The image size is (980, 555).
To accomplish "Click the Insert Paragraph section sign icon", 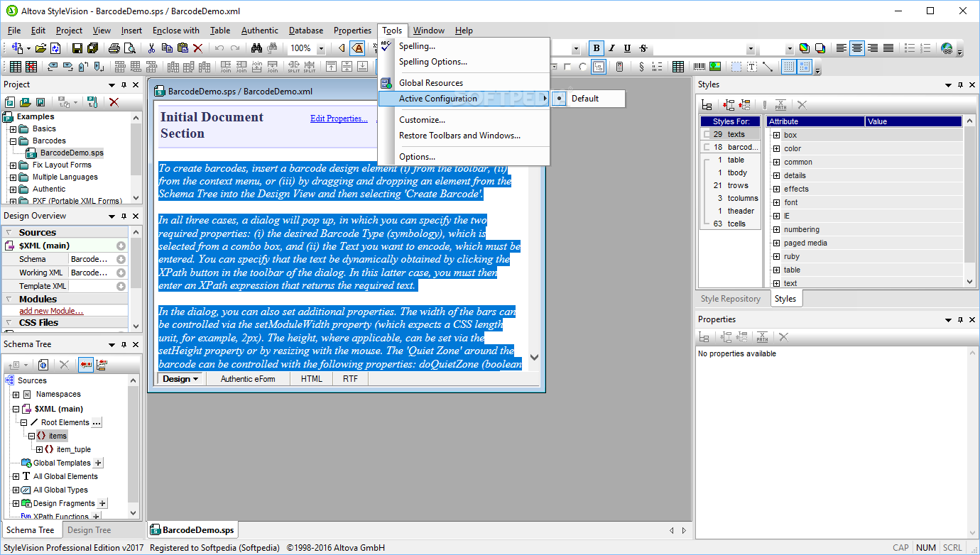I will (641, 67).
